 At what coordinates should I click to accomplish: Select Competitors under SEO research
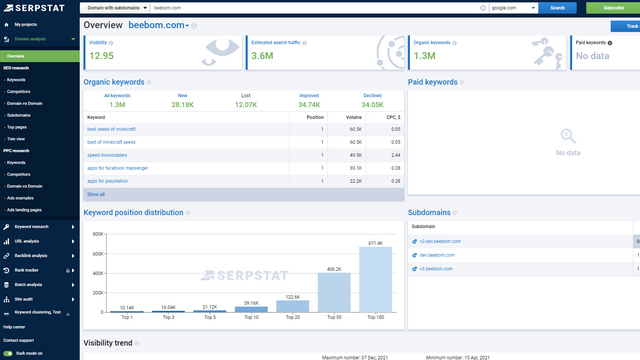click(x=18, y=92)
